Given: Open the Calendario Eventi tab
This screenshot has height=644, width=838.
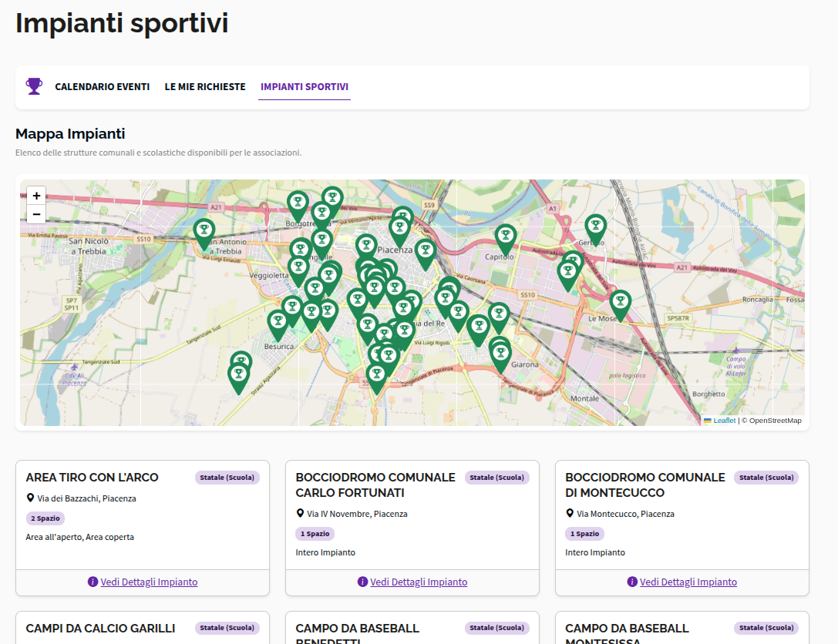Looking at the screenshot, I should tap(102, 86).
